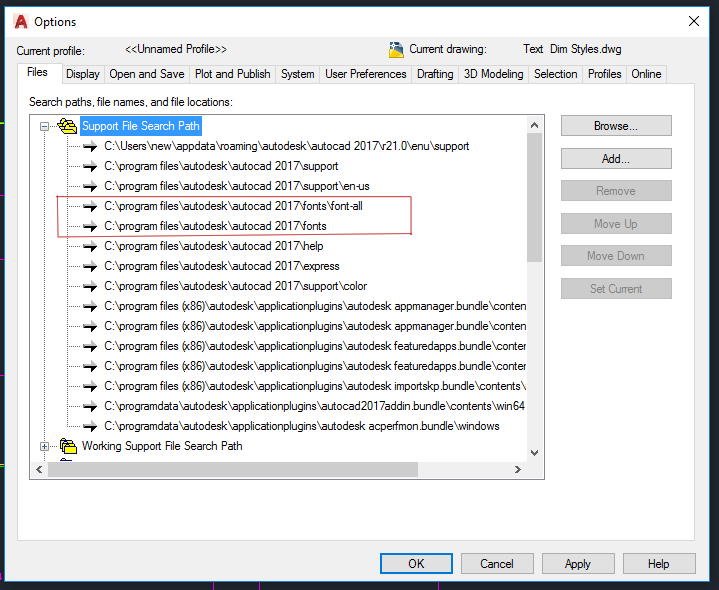Select the autocad2017addin.bundle path row
Image resolution: width=719 pixels, height=590 pixels.
coord(315,406)
